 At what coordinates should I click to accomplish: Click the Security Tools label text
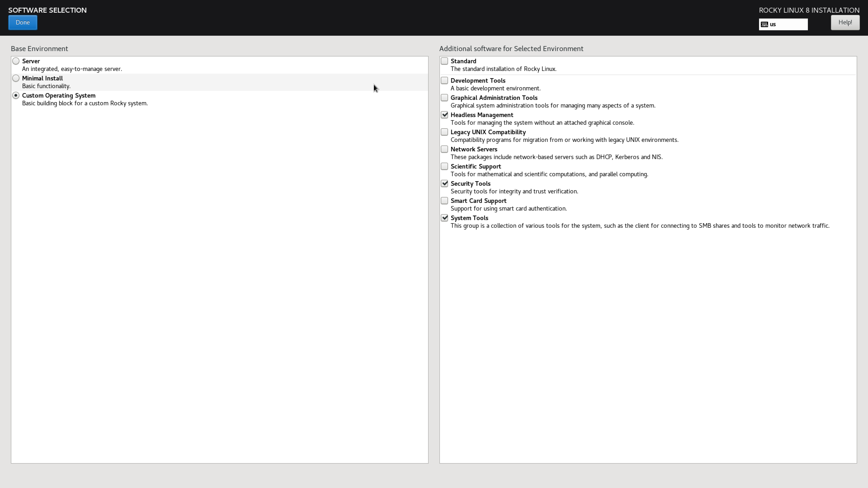point(470,183)
